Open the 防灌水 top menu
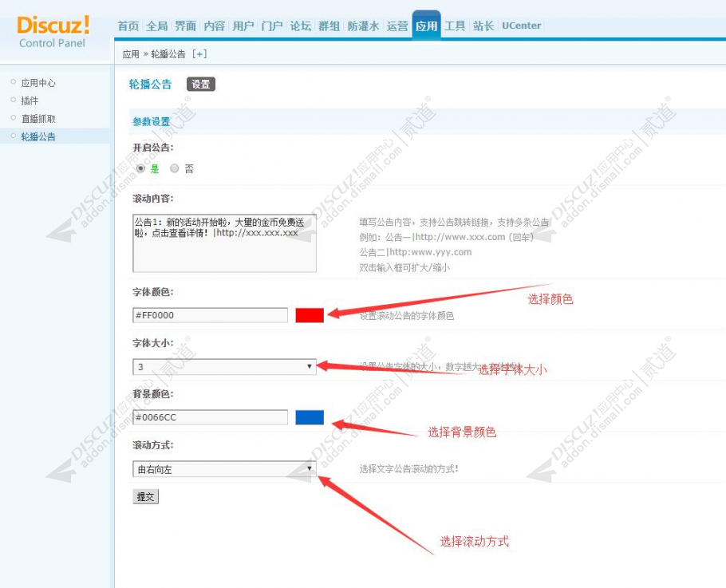Viewport: 726px width, 588px height. coord(364,26)
